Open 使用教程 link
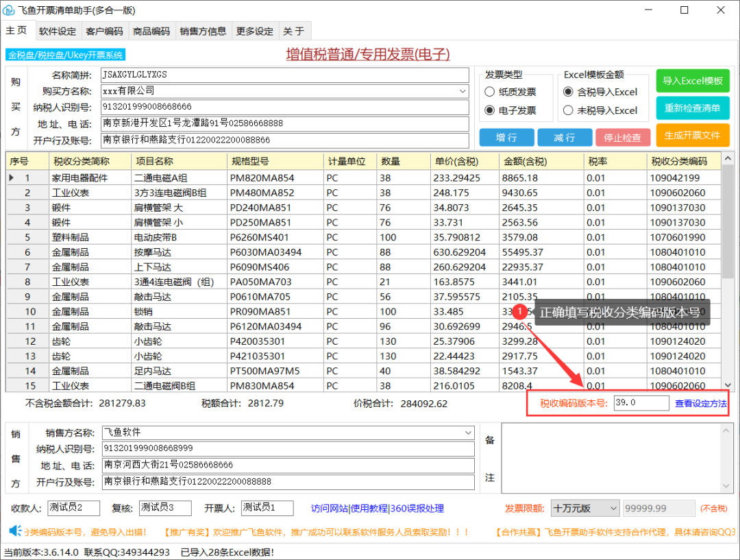740x560 pixels. pyautogui.click(x=369, y=509)
